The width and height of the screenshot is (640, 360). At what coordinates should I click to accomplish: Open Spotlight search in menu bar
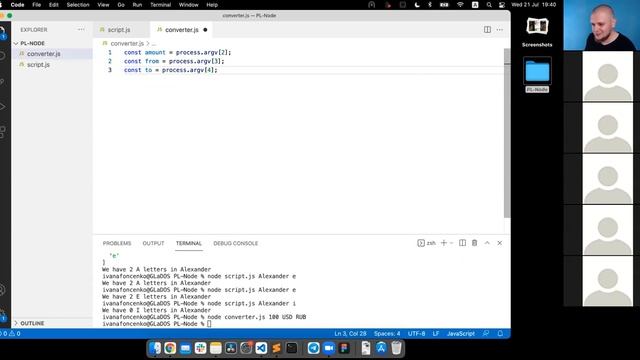tap(489, 5)
